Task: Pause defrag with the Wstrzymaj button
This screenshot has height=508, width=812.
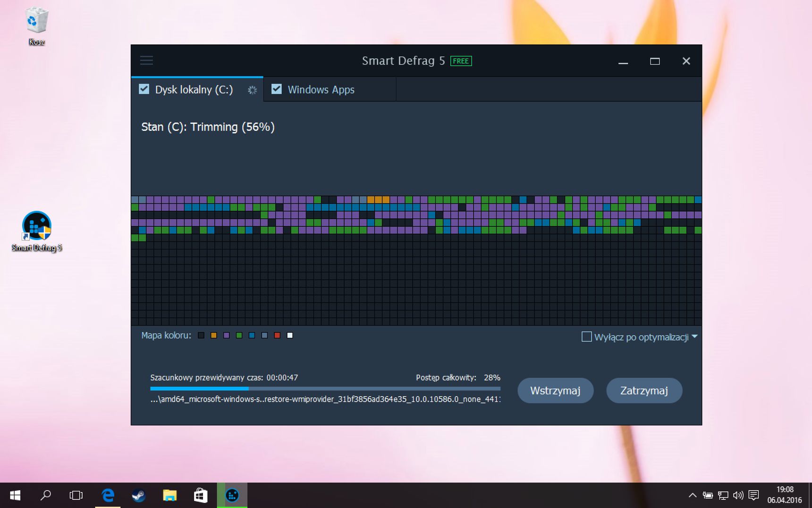Action: pyautogui.click(x=555, y=390)
